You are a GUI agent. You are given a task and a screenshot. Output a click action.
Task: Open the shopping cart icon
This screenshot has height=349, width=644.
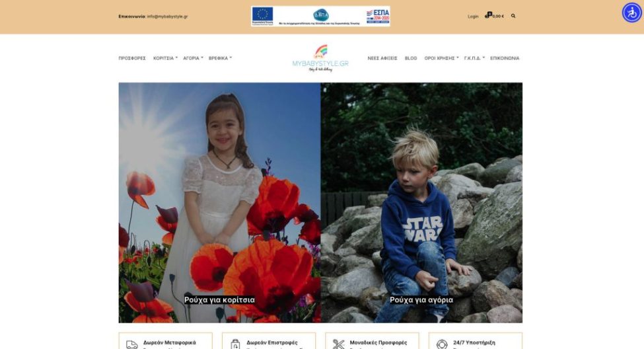coord(489,15)
